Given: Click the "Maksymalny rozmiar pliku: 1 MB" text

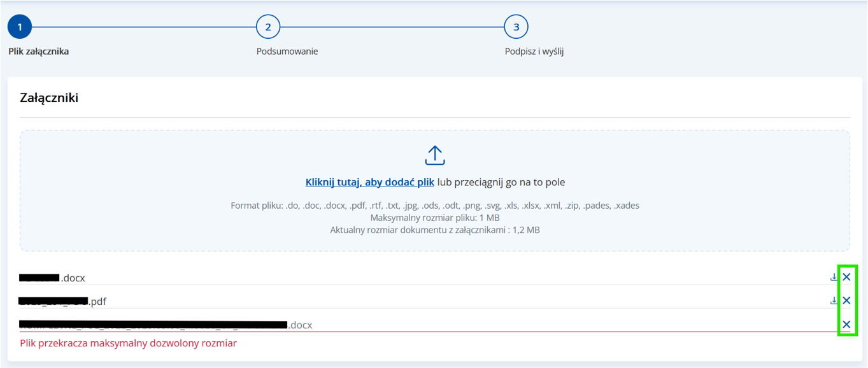Looking at the screenshot, I should [434, 218].
